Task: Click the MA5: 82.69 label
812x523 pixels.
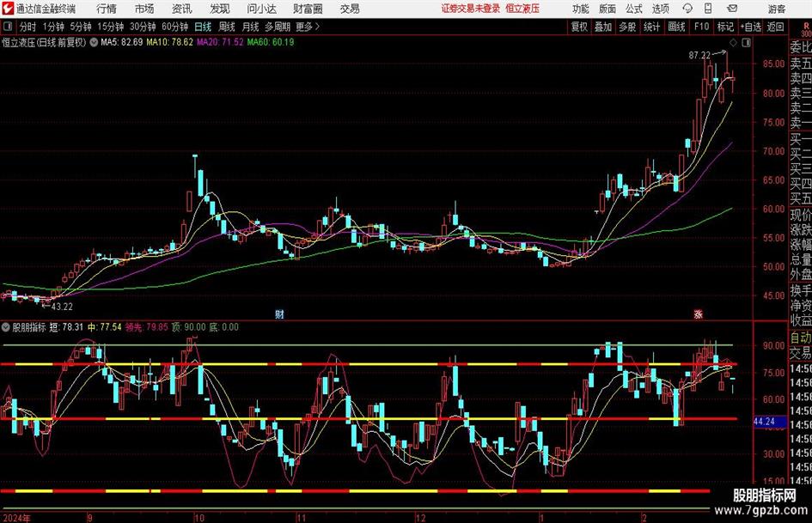Action: (x=121, y=42)
